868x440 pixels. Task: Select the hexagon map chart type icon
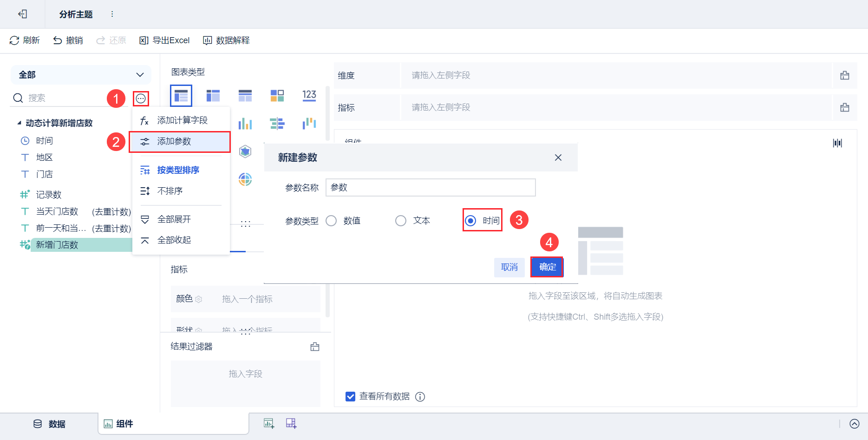(245, 151)
